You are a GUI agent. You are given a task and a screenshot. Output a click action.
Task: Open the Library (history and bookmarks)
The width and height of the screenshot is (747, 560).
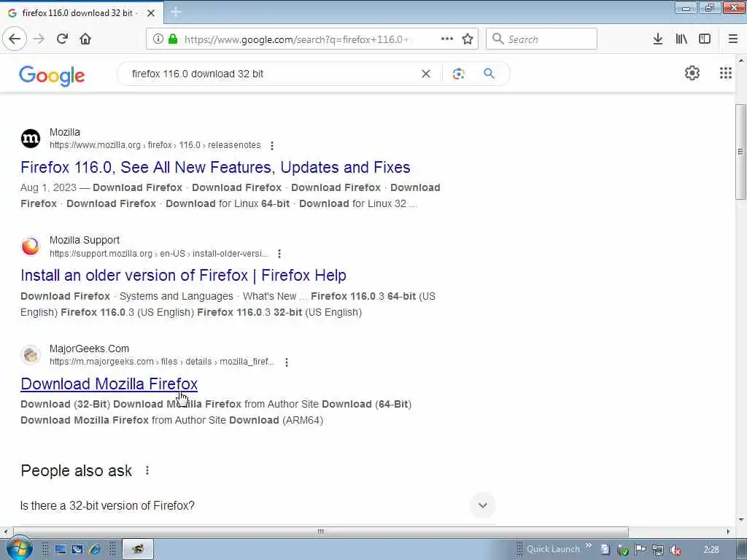click(681, 39)
